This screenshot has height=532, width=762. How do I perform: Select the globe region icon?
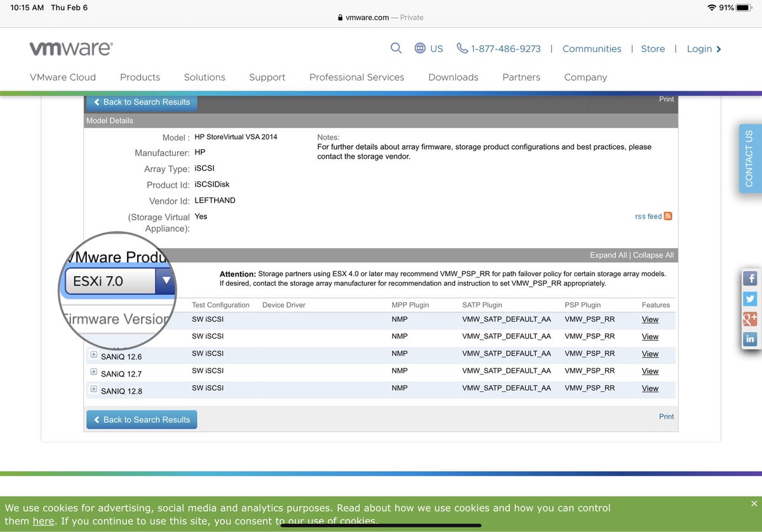pyautogui.click(x=420, y=48)
